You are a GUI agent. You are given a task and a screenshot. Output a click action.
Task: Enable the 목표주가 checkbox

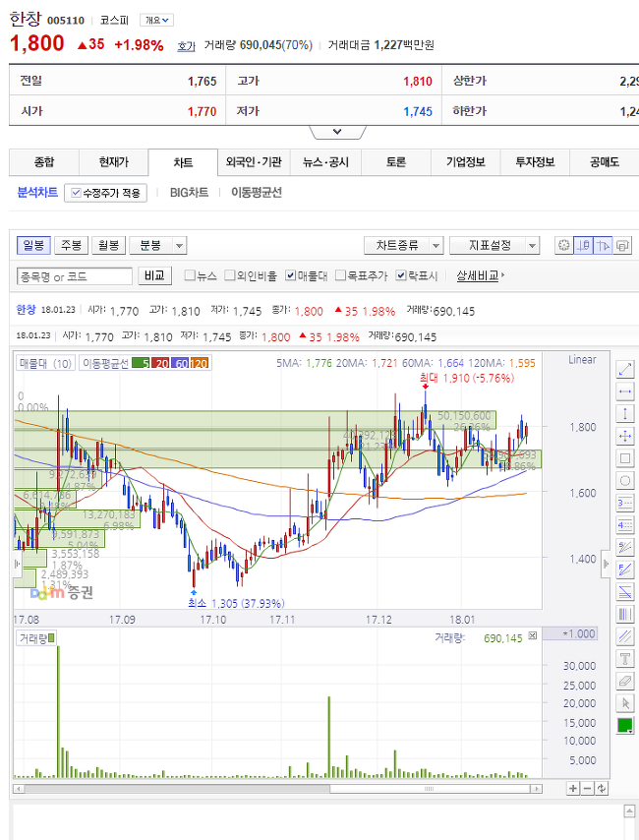click(x=340, y=275)
